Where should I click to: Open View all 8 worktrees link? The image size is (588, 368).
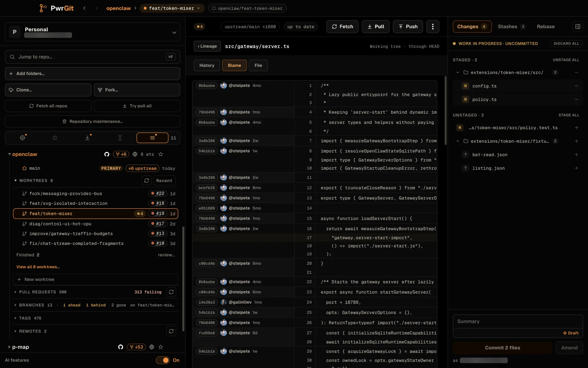coord(38,267)
